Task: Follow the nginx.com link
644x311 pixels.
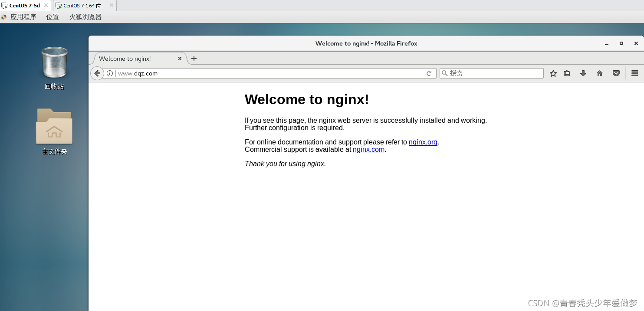Action: coord(368,149)
